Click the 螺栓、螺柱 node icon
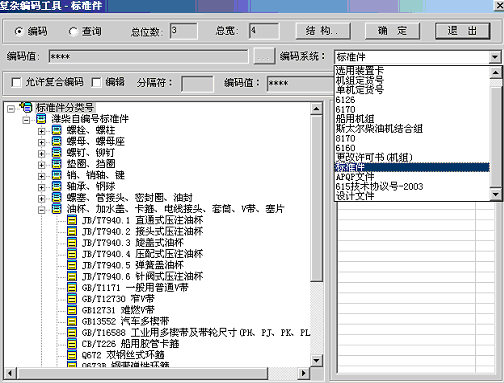Viewport: 504px width, 383px height. [x=57, y=130]
